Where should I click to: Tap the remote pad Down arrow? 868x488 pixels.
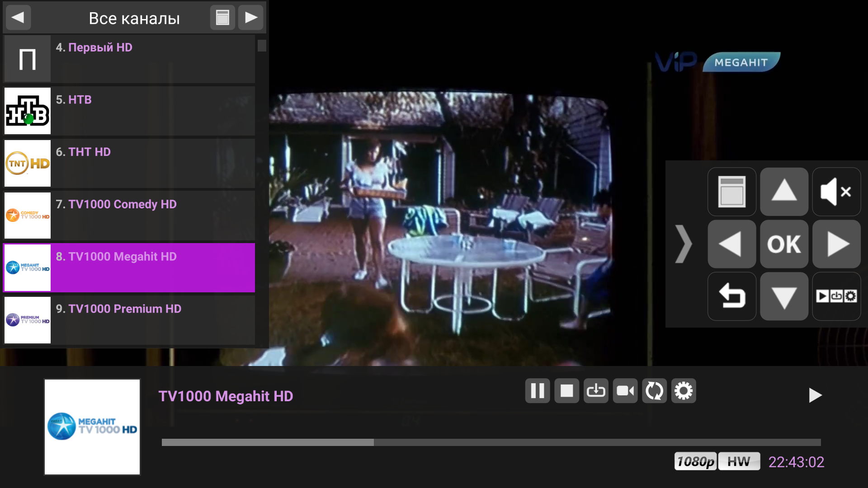coord(784,296)
